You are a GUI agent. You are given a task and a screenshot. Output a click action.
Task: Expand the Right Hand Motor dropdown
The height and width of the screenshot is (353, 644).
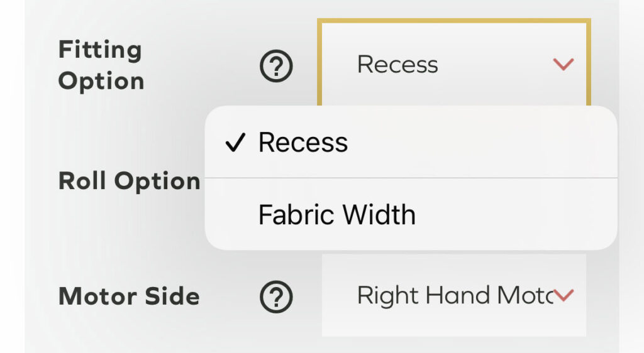point(453,295)
